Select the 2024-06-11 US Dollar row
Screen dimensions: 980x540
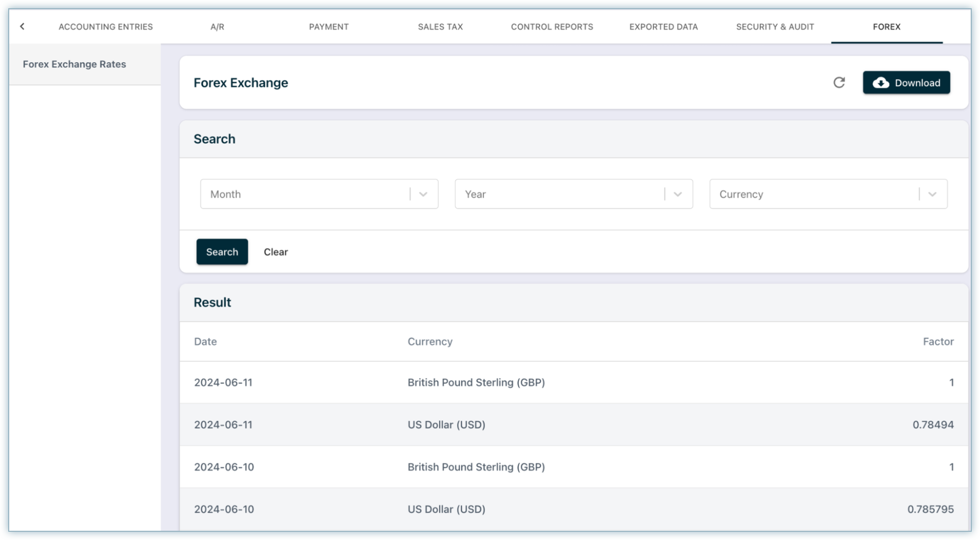573,425
